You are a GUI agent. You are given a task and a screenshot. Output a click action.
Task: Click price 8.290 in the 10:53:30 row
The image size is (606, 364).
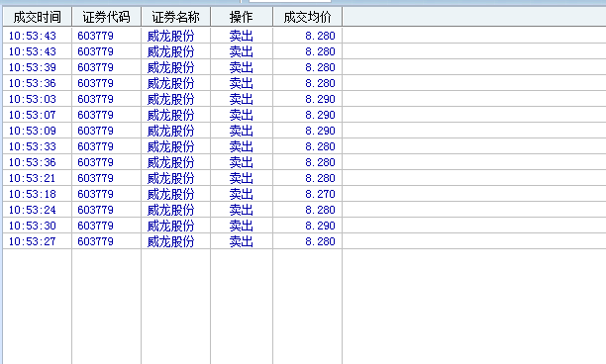coord(320,226)
